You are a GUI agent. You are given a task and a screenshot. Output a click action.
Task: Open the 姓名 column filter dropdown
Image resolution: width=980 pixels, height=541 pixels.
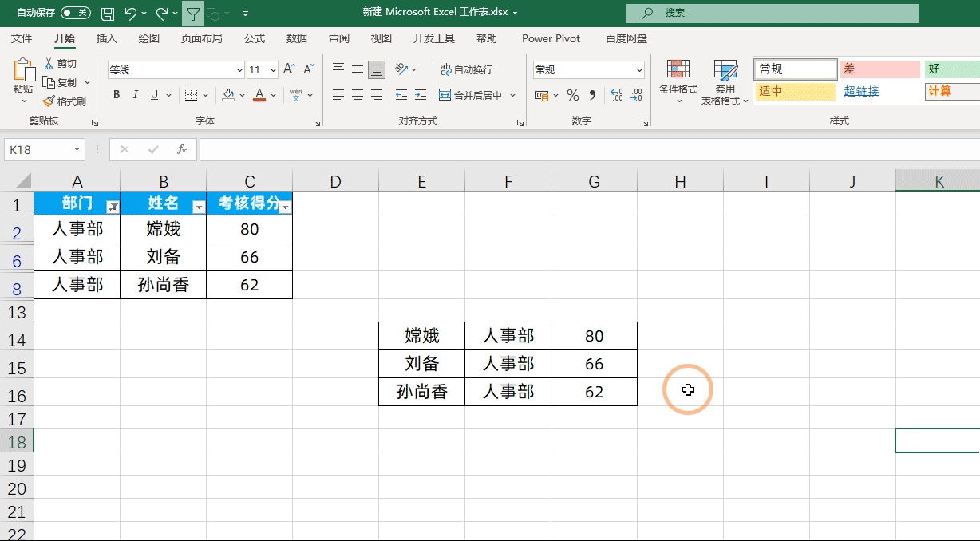click(199, 207)
